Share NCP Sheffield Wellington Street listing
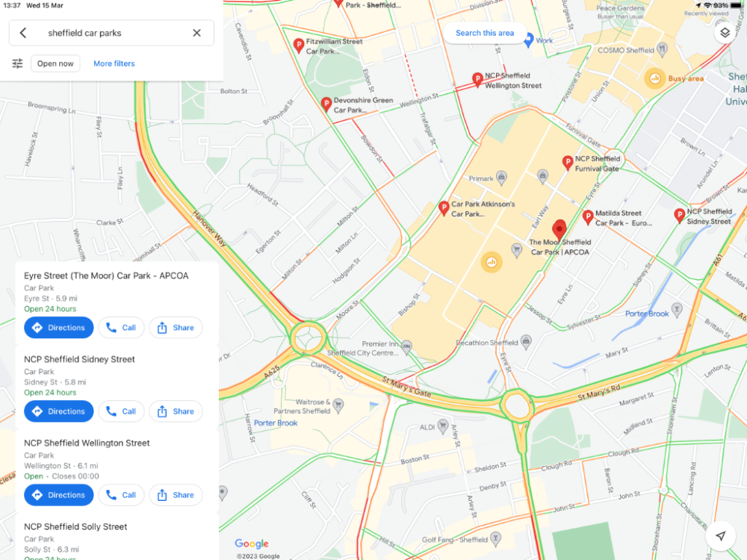747x560 pixels. pyautogui.click(x=176, y=495)
